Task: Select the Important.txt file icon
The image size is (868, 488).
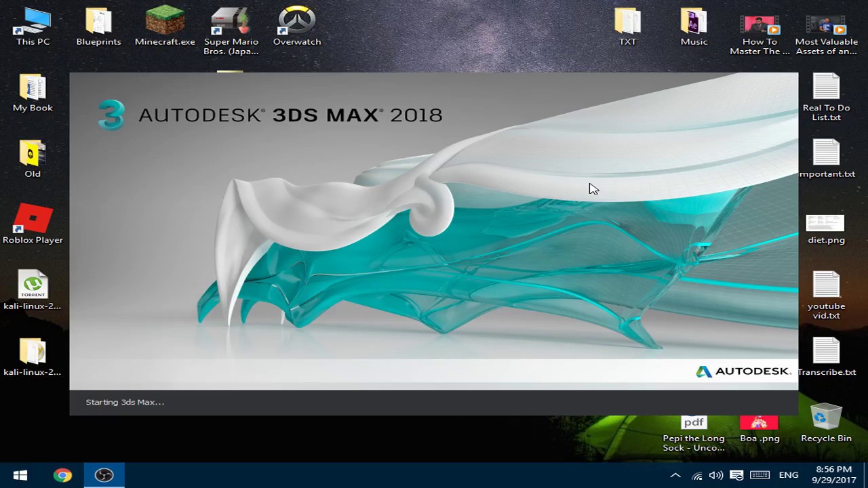Action: coord(826,159)
